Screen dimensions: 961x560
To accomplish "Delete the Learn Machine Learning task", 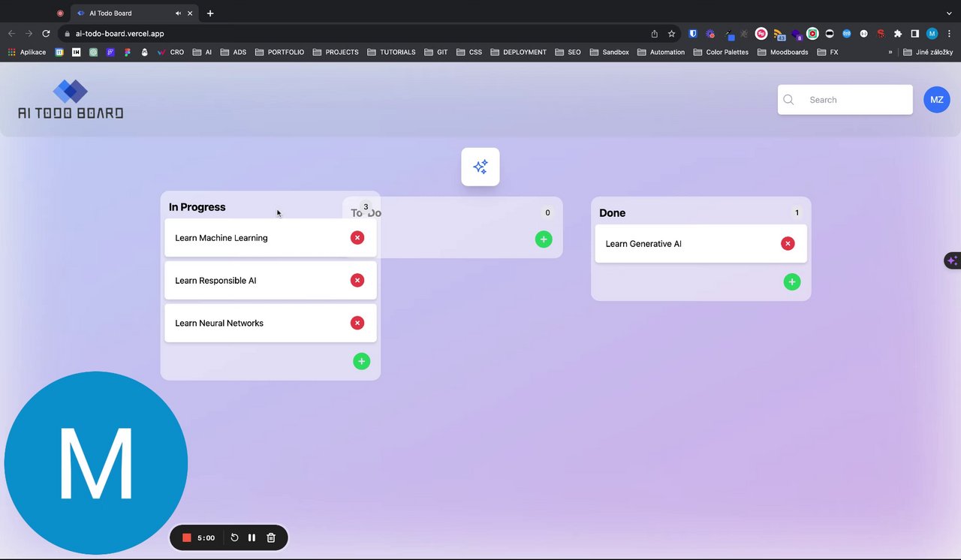I will coord(357,237).
